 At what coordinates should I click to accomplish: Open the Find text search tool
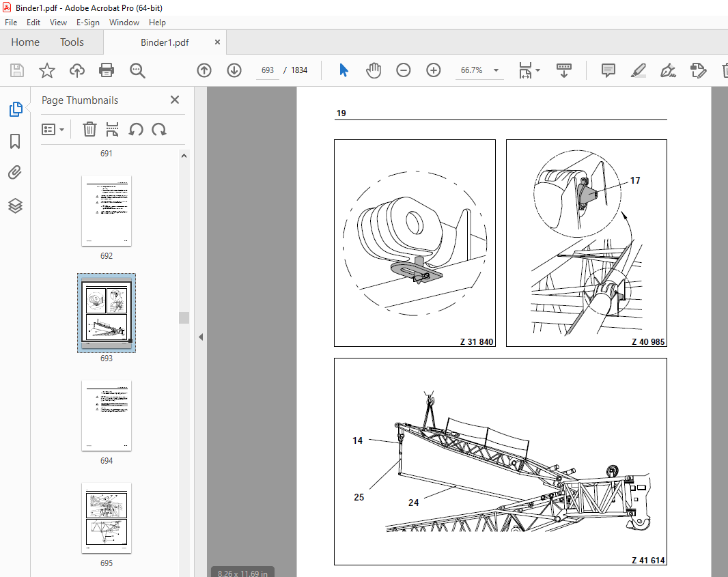pos(137,70)
